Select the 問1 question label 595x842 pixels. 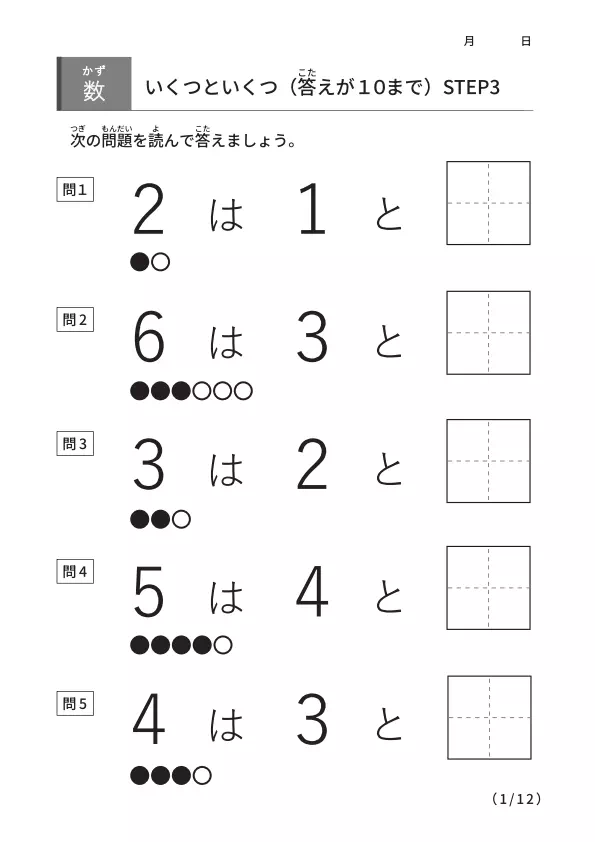point(75,190)
